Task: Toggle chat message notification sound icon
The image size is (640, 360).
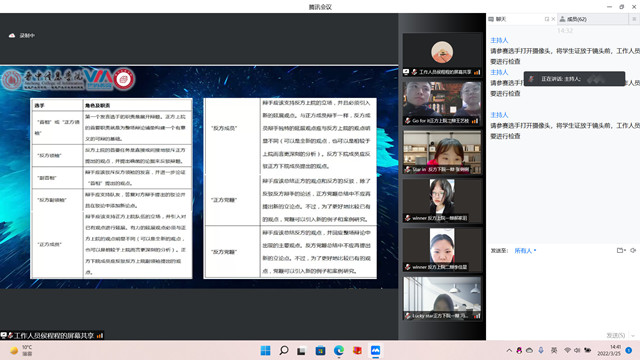Action: click(633, 251)
